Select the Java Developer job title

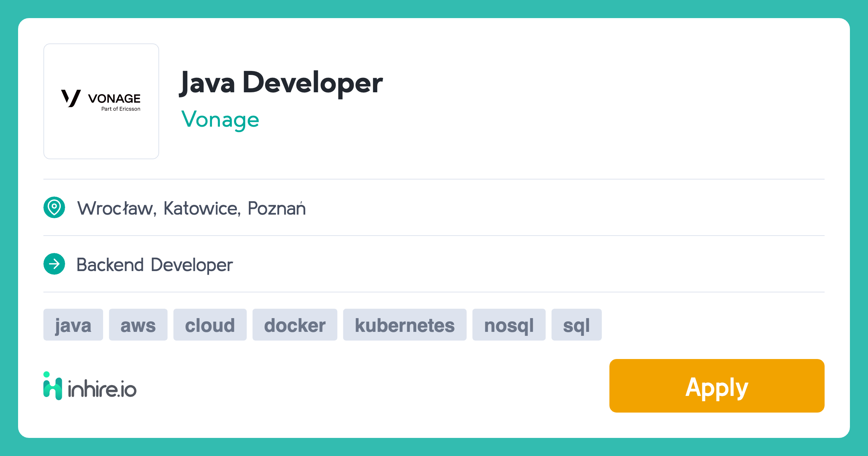tap(281, 83)
